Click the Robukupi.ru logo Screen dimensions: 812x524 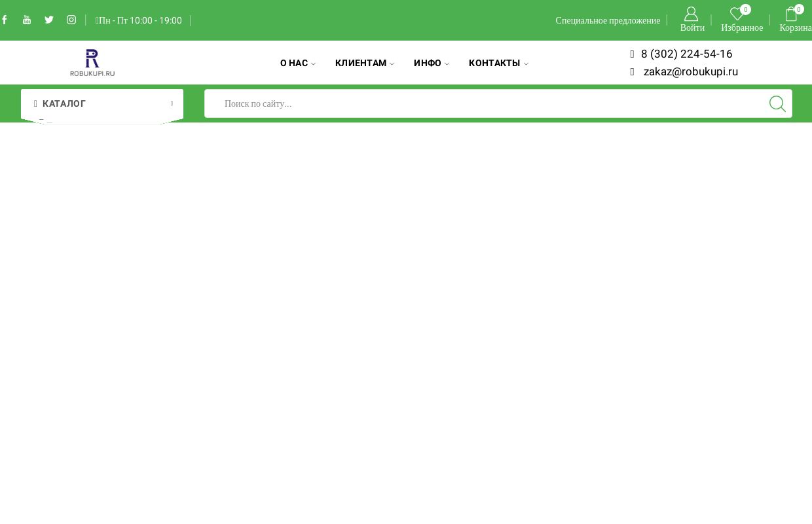92,63
